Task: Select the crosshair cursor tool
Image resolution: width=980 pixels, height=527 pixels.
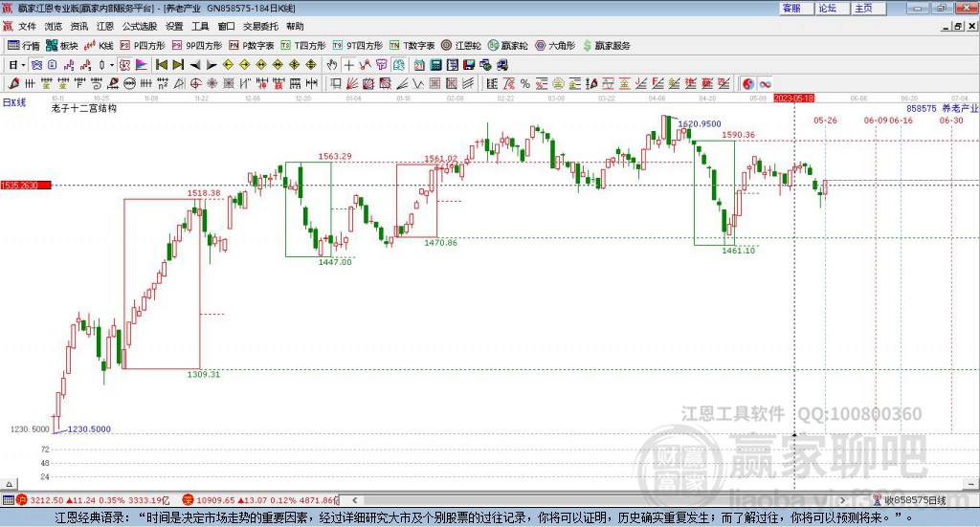Action: pyautogui.click(x=349, y=65)
